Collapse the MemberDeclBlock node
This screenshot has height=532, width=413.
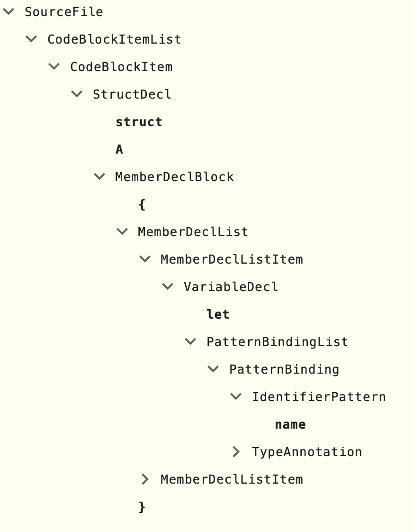click(99, 176)
